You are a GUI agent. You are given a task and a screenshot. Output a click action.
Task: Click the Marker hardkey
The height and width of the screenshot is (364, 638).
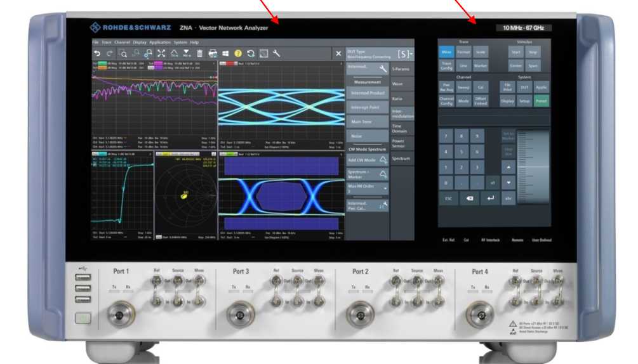point(481,66)
